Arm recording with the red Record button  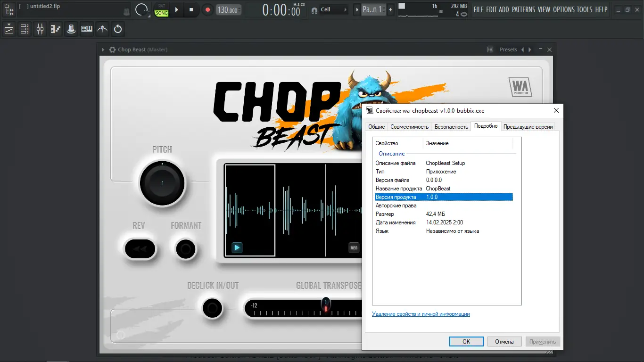click(207, 9)
